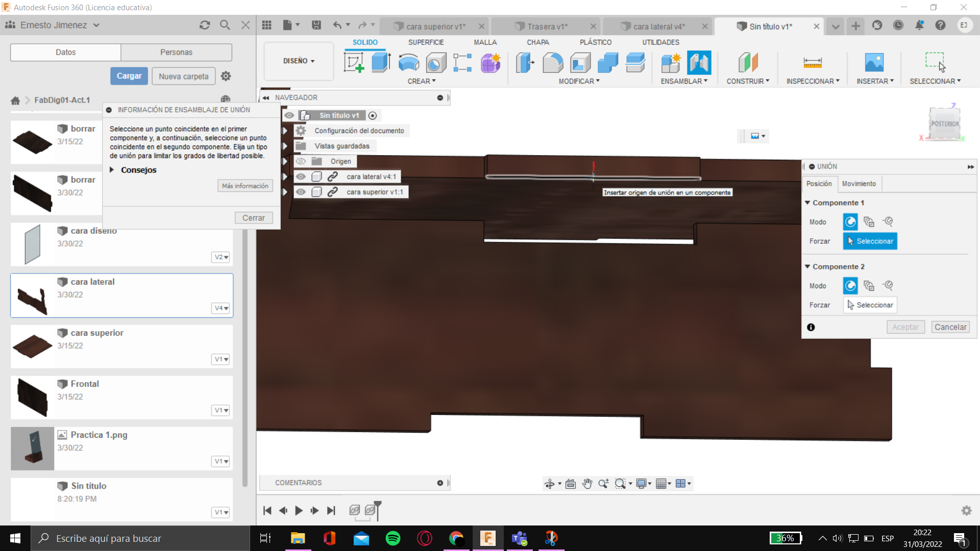Click Cancelar in the Unión dialog
Image resolution: width=980 pixels, height=551 pixels.
tap(950, 327)
